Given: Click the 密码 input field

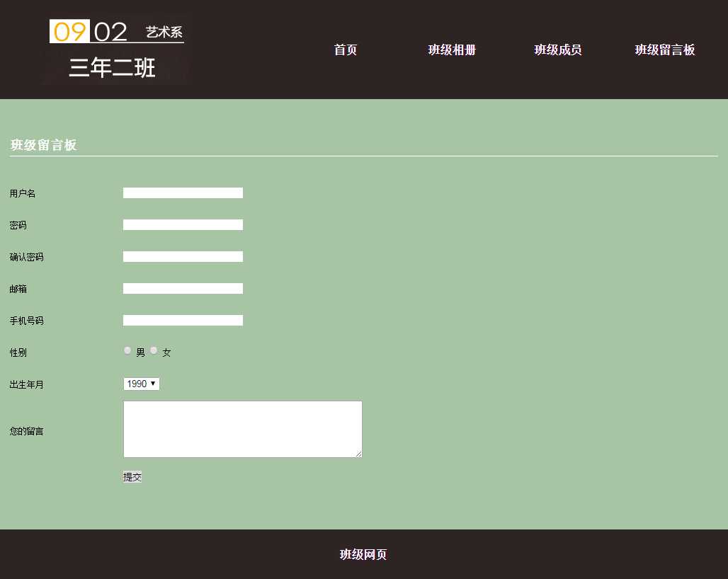Looking at the screenshot, I should pos(183,225).
